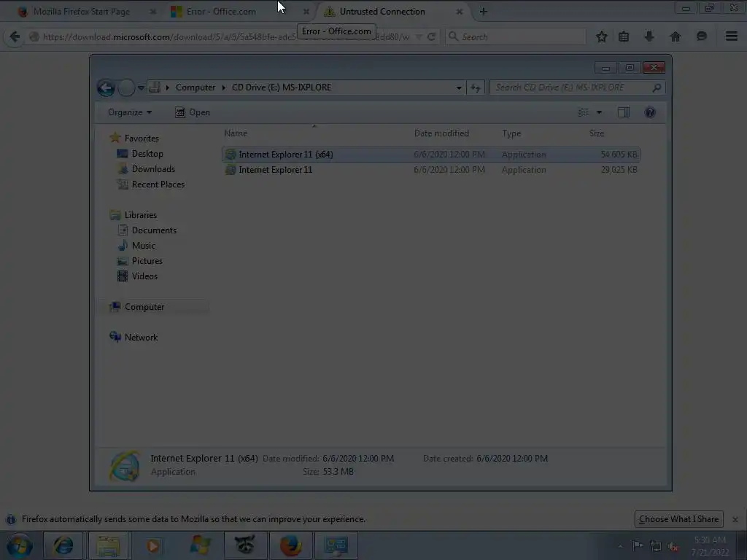Click the Firefox Search box
747x560 pixels.
[516, 36]
